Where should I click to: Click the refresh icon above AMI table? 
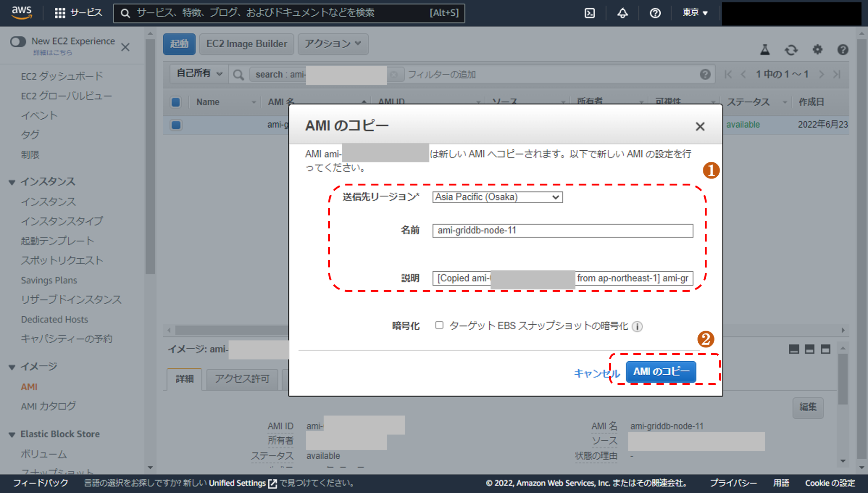[x=791, y=50]
